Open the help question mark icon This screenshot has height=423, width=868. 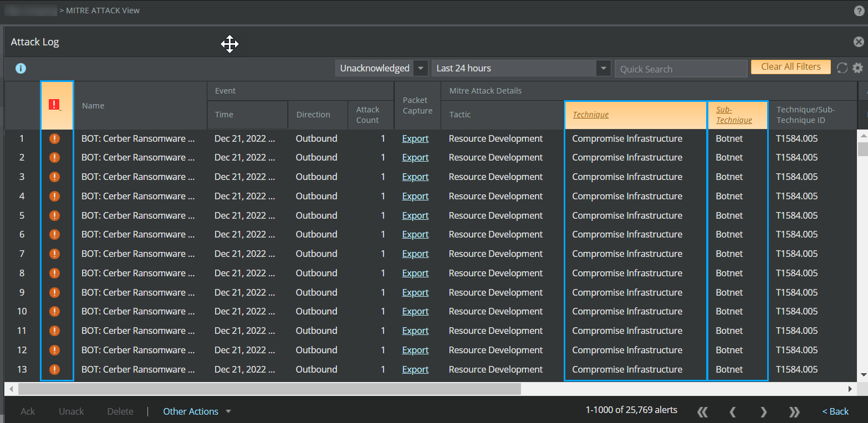[859, 11]
